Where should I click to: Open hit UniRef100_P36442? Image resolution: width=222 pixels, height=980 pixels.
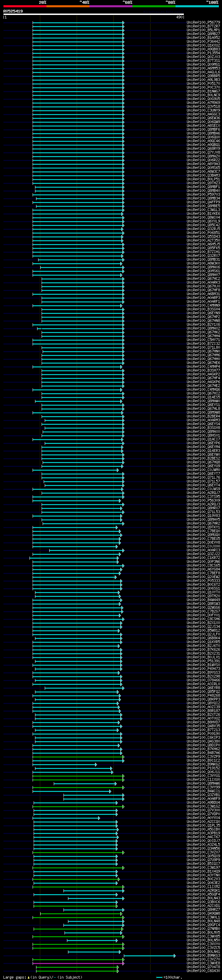pos(203,41)
